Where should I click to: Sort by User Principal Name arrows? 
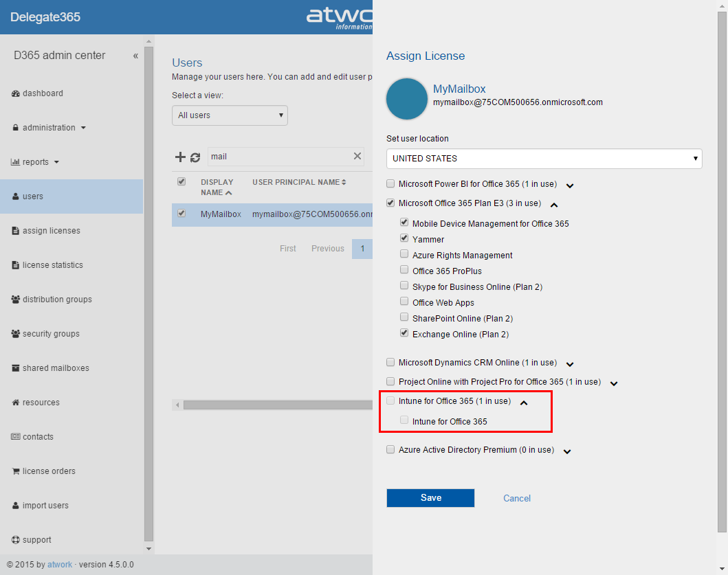[x=344, y=182]
